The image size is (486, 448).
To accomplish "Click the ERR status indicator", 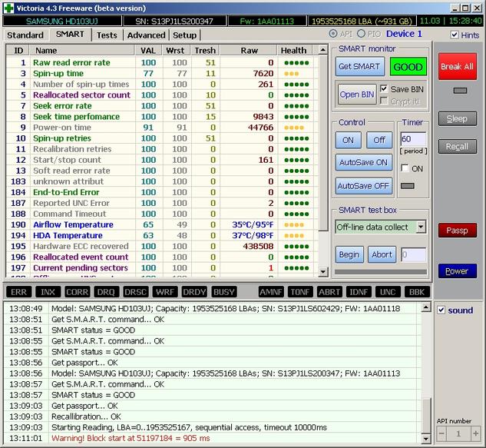I will [x=18, y=292].
